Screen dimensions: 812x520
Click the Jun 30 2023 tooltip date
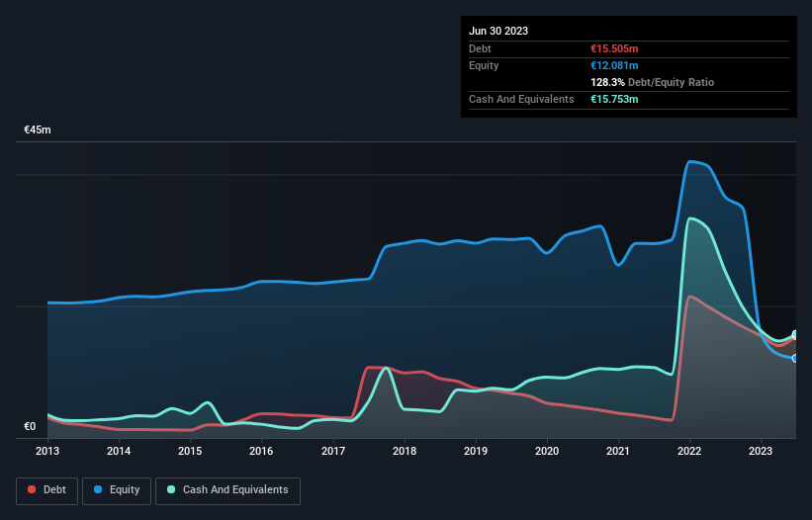coord(498,31)
